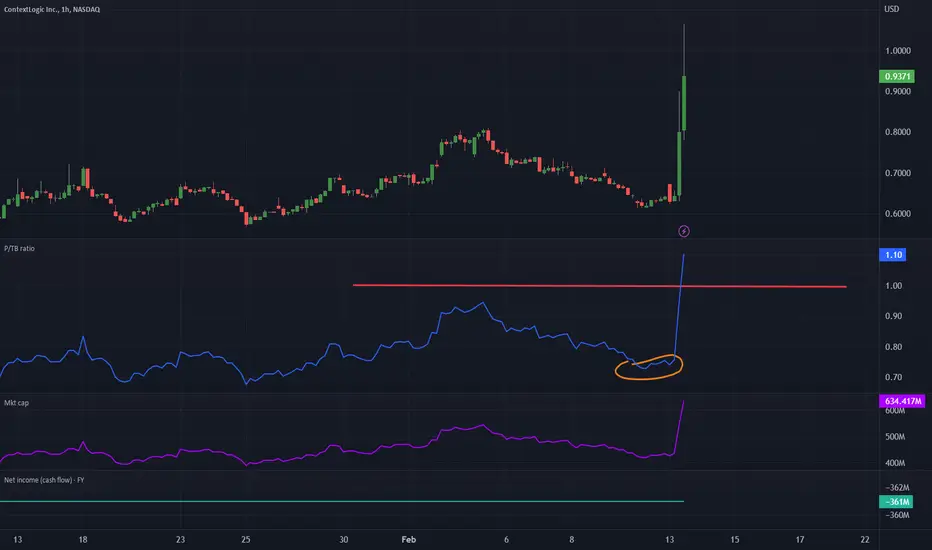Select the 634.417M market cap tag

(902, 401)
